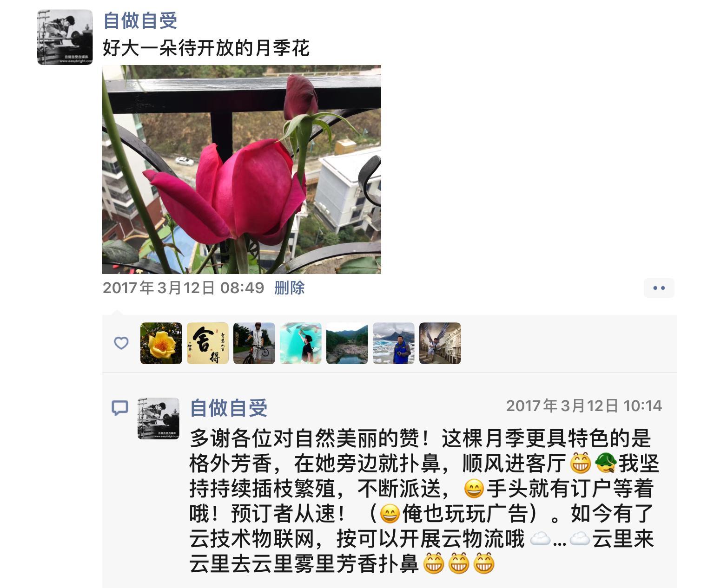Open 自做自受 name in the comment
714x588 pixels.
click(x=229, y=408)
